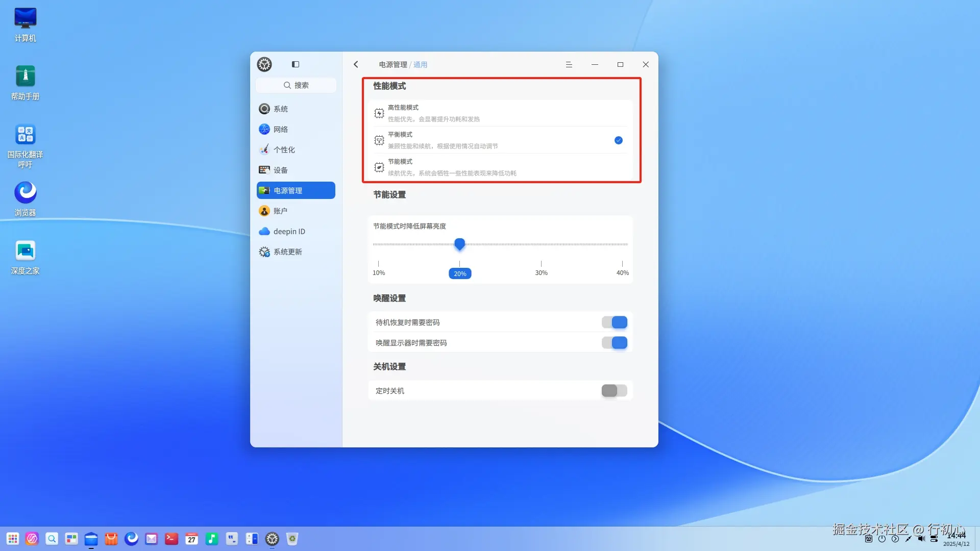
Task: Click the 深度之家 desktop icon
Action: [25, 257]
